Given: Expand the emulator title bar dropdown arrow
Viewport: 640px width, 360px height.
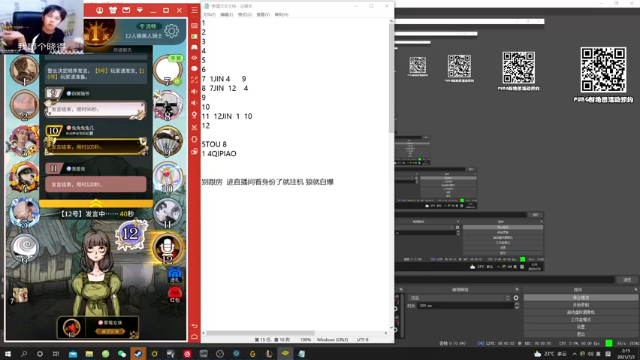Looking at the screenshot, I should (140, 10).
